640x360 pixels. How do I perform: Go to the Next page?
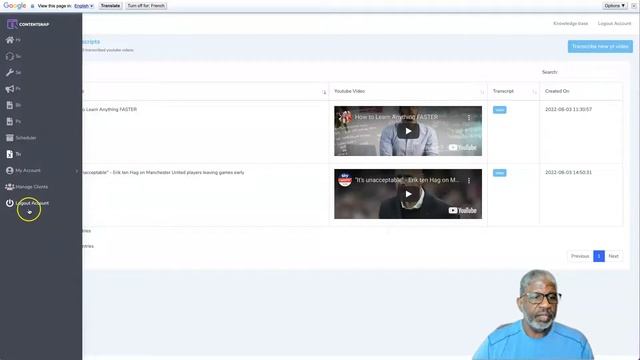613,256
